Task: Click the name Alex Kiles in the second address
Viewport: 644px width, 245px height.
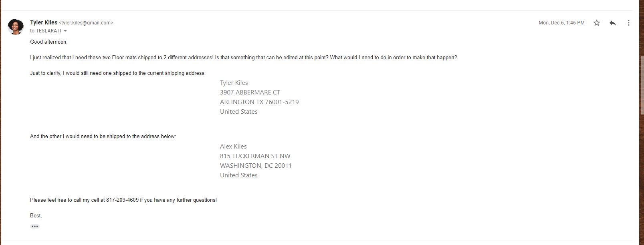Action: [233, 146]
